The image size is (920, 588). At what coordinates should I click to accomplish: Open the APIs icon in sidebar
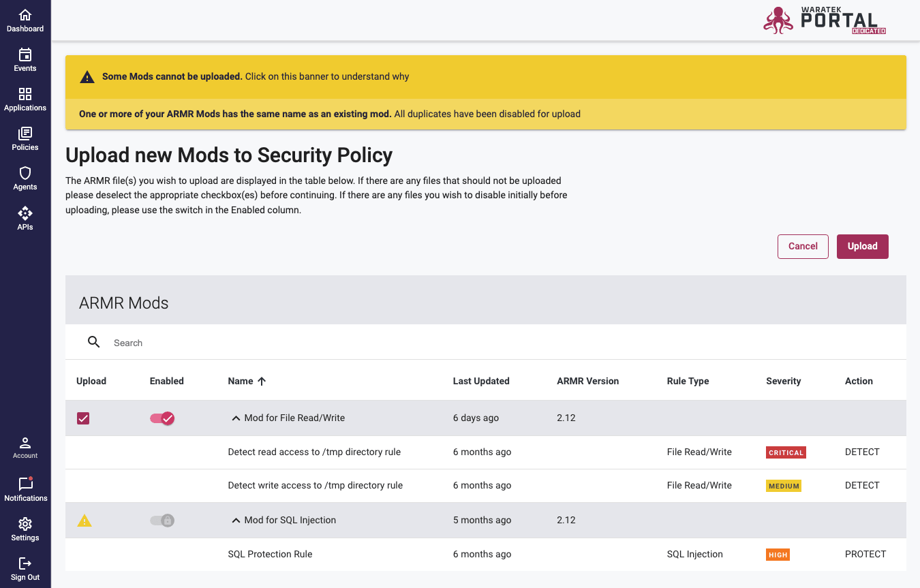(25, 213)
